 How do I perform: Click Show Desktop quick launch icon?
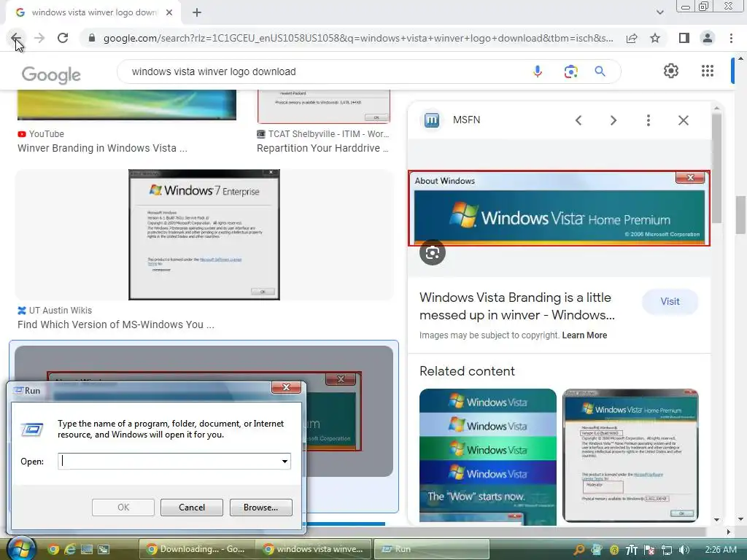pyautogui.click(x=86, y=549)
